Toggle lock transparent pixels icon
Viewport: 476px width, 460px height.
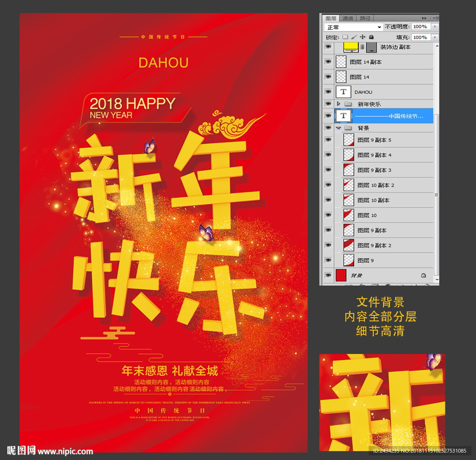tap(345, 37)
